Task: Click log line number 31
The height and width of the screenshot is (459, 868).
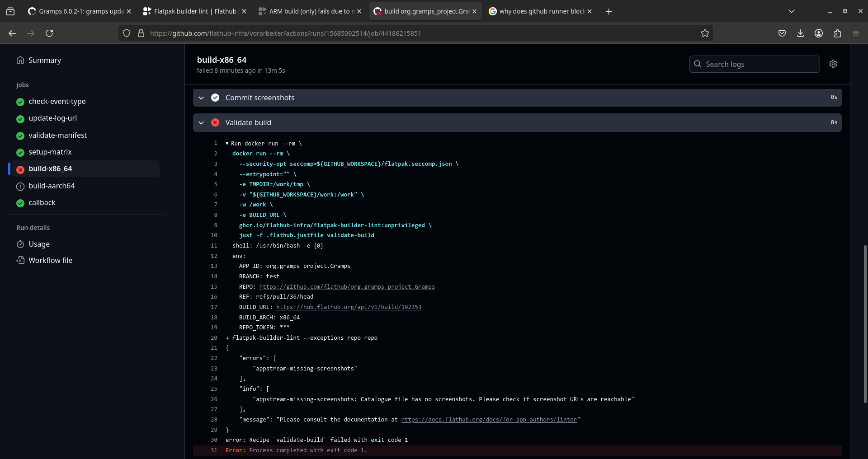Action: (214, 450)
